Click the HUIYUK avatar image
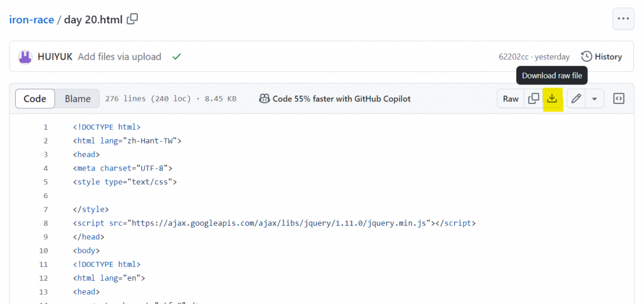644x304 pixels. pyautogui.click(x=25, y=57)
